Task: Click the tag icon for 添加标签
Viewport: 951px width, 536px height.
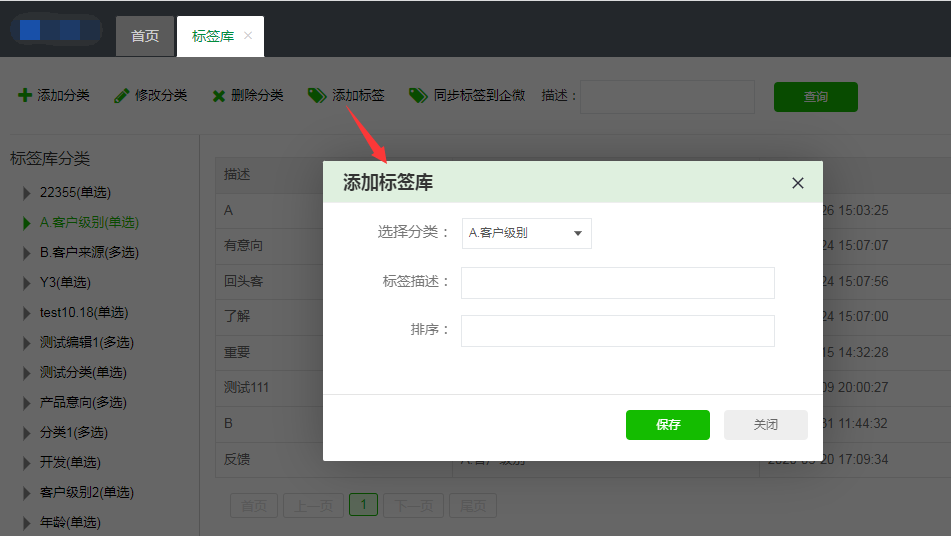Action: tap(317, 95)
